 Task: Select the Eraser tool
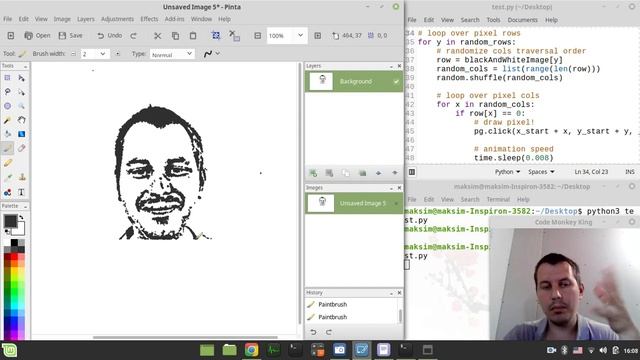[22, 148]
